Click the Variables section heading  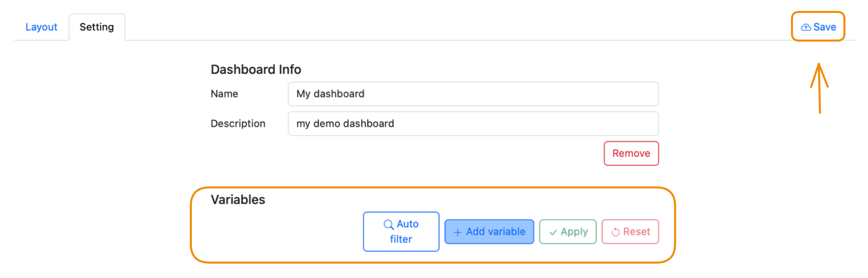click(x=238, y=199)
